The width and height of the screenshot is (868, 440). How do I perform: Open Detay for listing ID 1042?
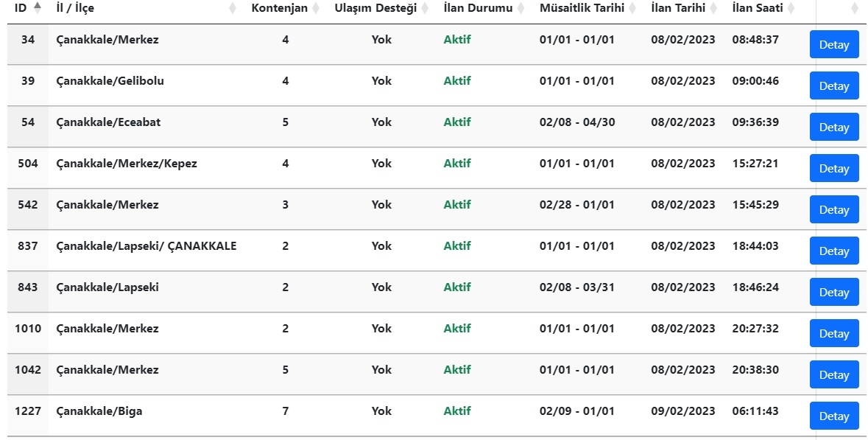834,374
